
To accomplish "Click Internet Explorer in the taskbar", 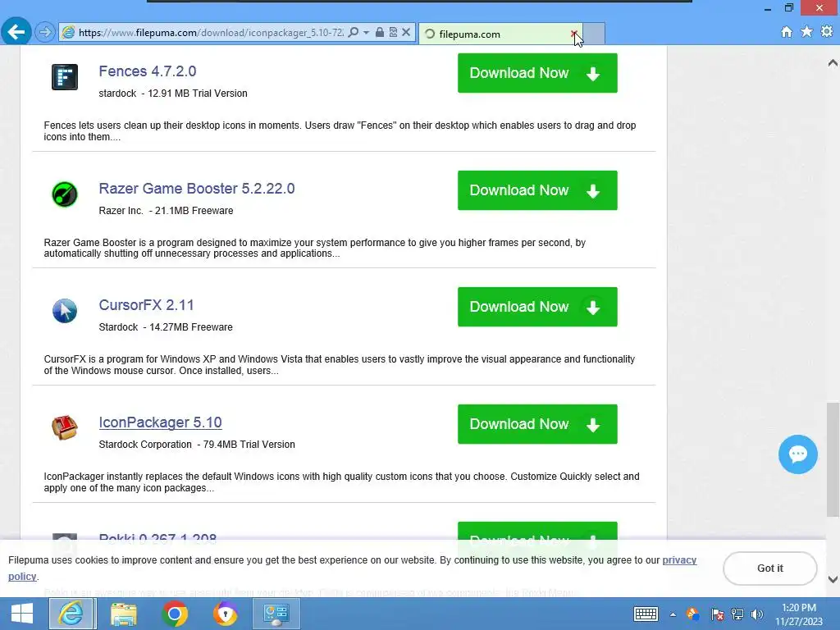I will (x=72, y=614).
